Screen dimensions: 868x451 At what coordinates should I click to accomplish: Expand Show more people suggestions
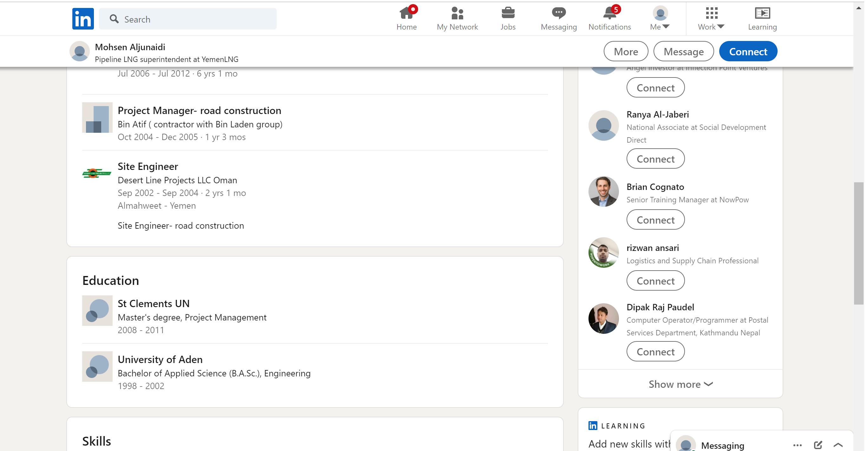point(680,384)
